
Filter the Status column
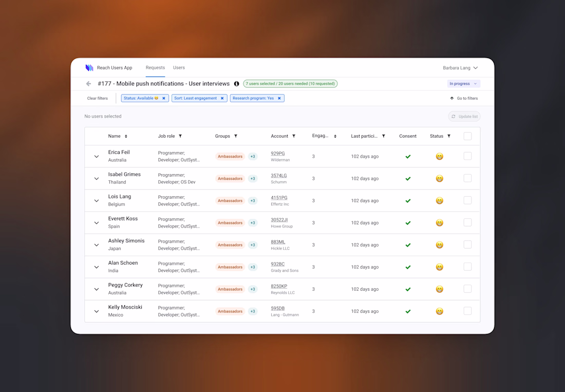pos(449,136)
